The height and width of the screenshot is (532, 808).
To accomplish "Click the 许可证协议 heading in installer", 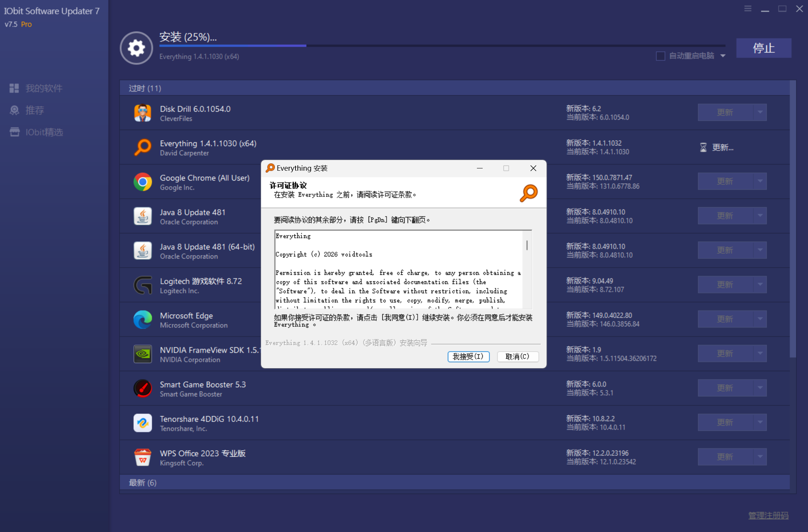I will pyautogui.click(x=288, y=186).
